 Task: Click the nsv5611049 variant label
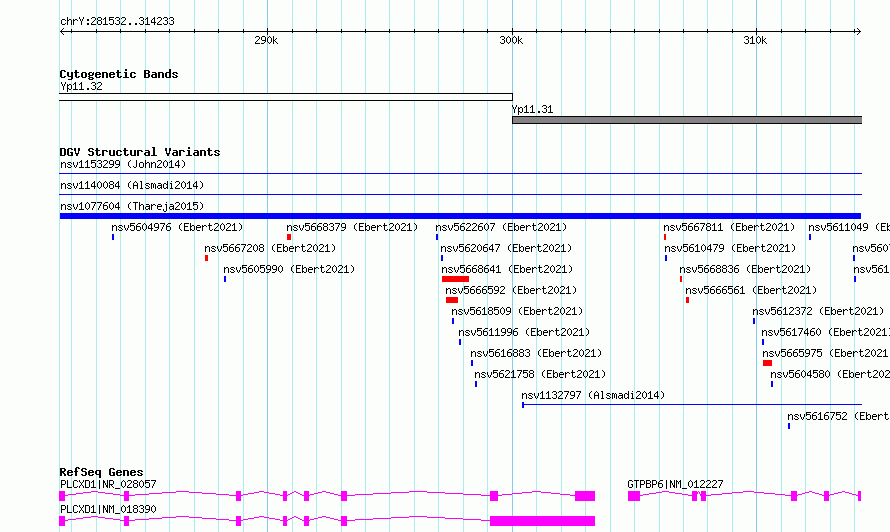coord(849,227)
